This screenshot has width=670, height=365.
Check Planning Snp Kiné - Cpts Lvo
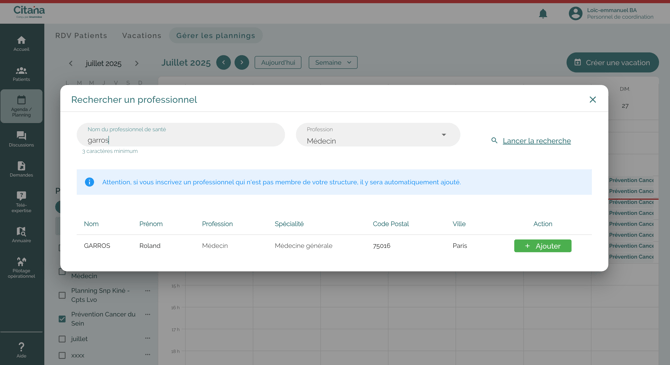coord(62,295)
